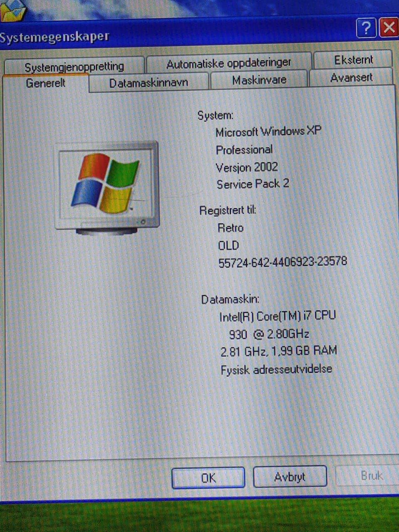The image size is (399, 532).
Task: Click the desktop icon above the dialog
Action: tap(12, 10)
